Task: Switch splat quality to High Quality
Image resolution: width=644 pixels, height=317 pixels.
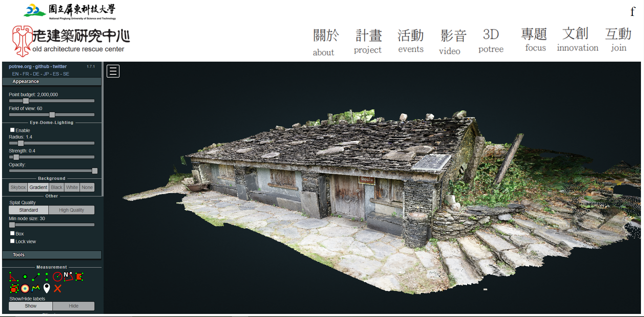Action: [x=71, y=210]
